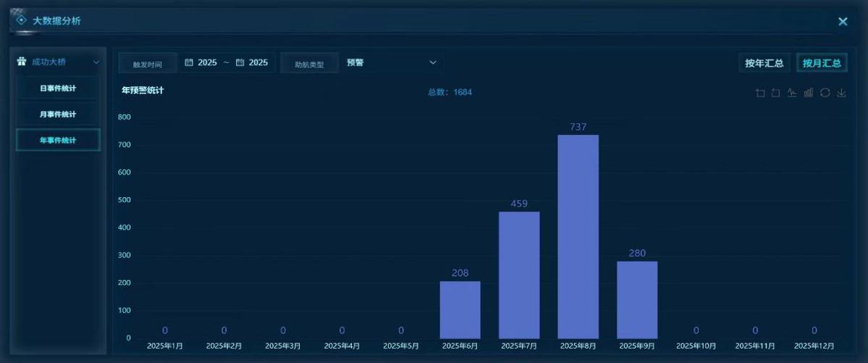Click the 737 data label

click(578, 127)
